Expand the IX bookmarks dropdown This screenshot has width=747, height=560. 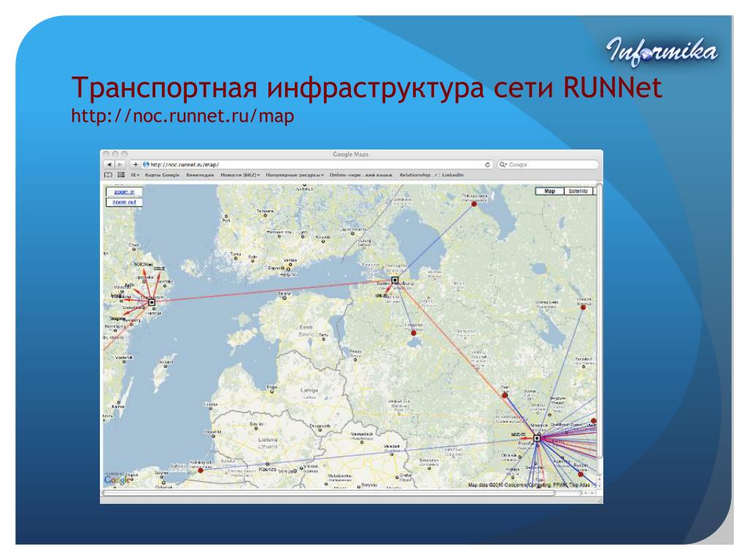[x=135, y=175]
